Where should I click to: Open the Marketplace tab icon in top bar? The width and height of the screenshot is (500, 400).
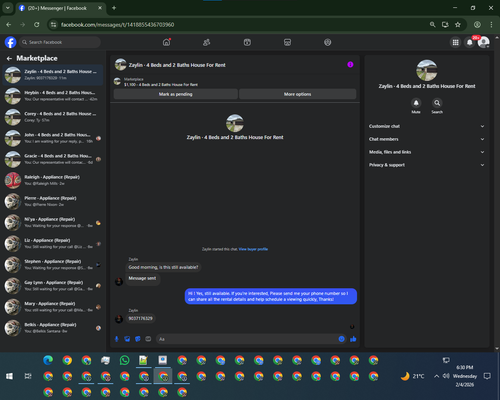coord(287,42)
